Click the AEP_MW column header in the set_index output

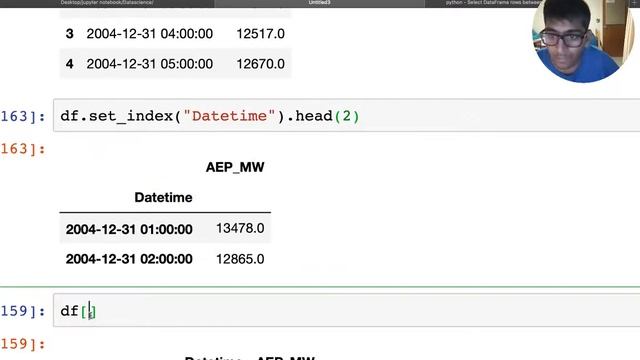[x=235, y=167]
